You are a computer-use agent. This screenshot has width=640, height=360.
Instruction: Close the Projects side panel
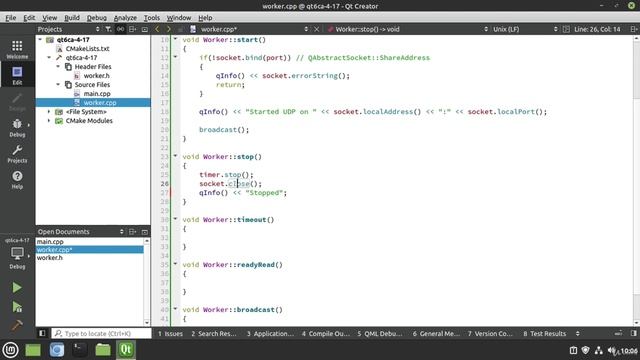point(144,29)
